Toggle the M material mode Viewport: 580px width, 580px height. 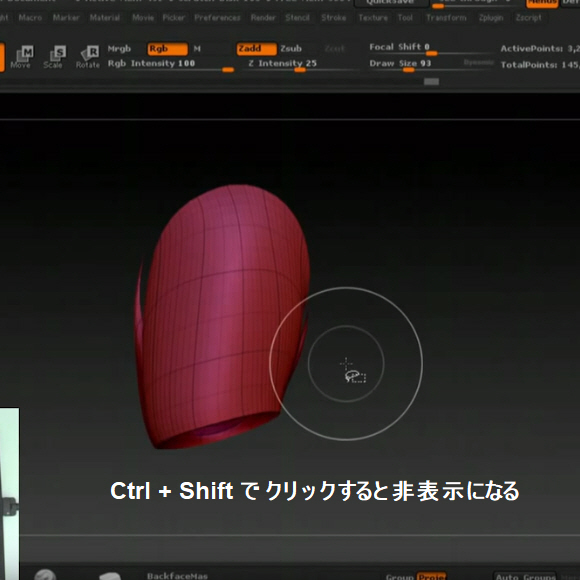click(x=197, y=48)
